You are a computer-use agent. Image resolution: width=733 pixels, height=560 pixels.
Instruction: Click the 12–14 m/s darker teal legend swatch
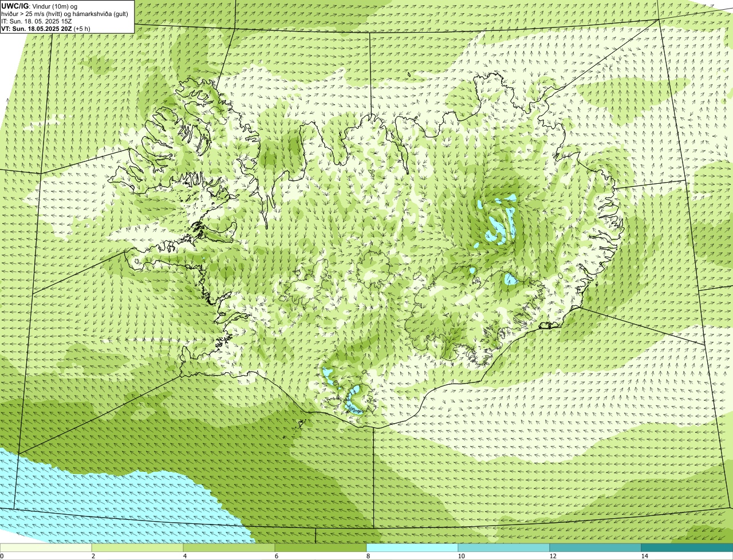596,547
